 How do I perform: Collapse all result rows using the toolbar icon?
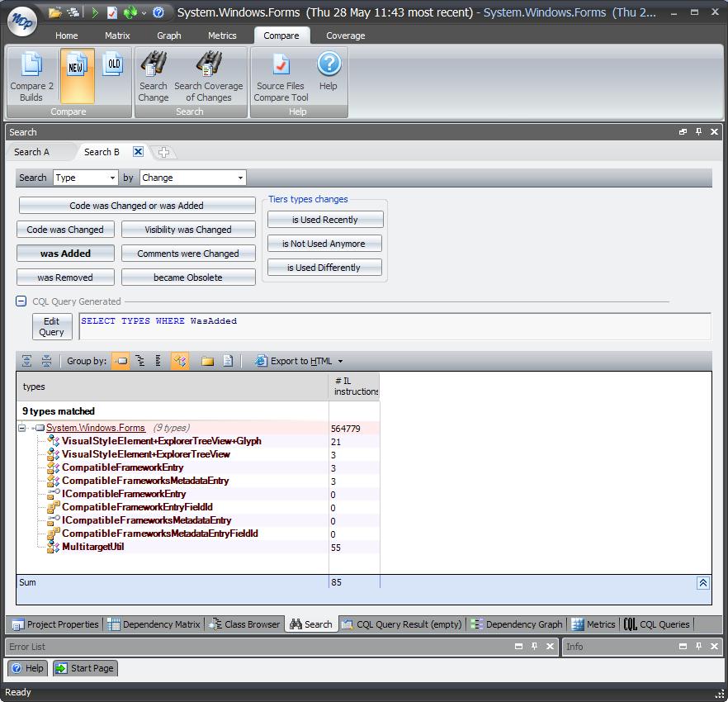point(46,361)
